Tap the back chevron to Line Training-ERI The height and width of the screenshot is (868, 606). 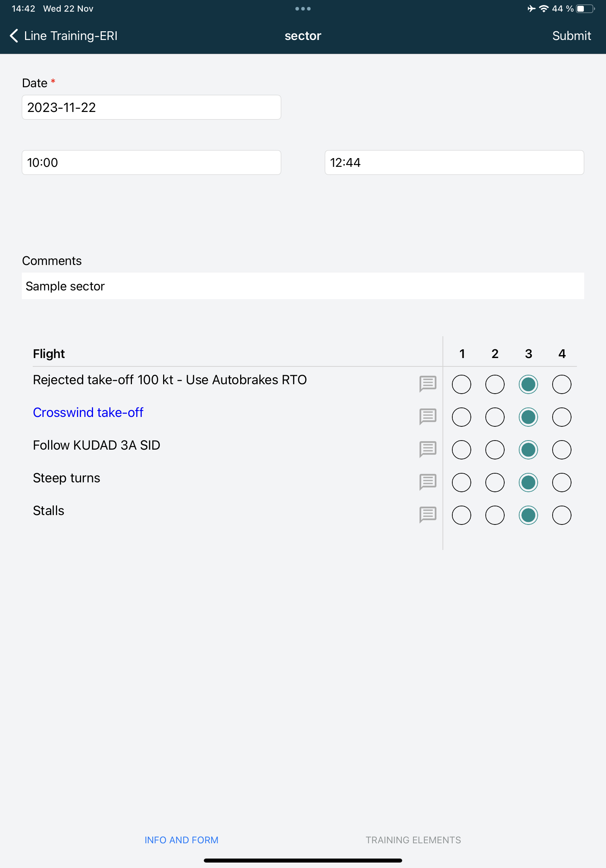(15, 36)
